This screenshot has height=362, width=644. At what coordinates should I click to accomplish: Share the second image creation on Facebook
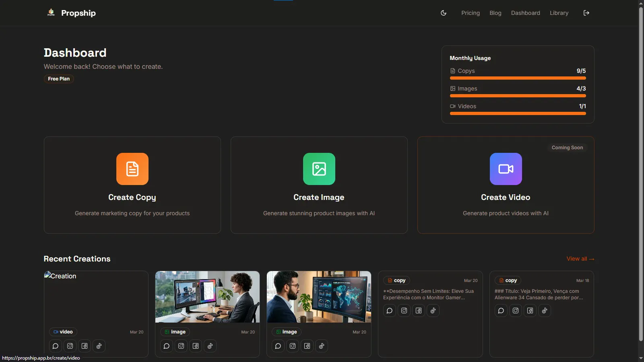tap(307, 346)
